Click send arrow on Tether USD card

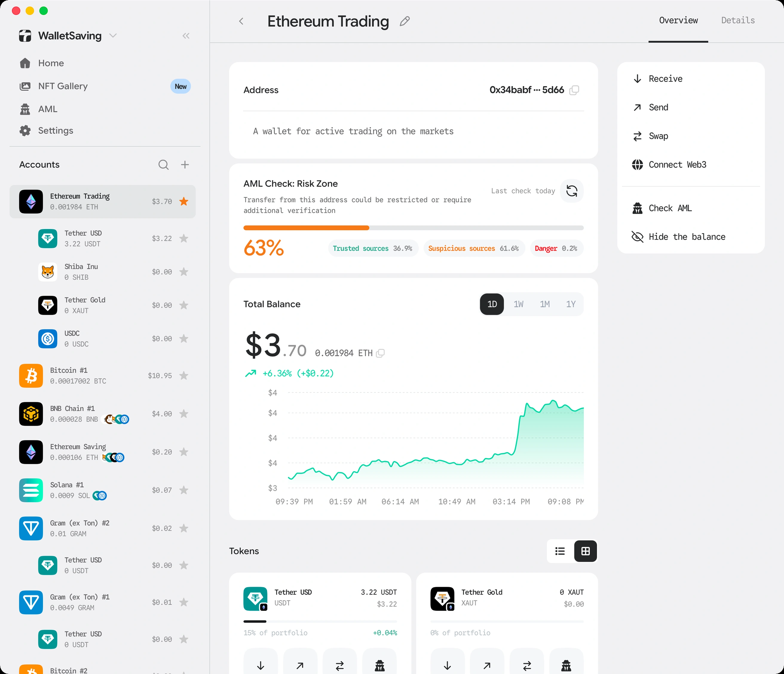300,664
